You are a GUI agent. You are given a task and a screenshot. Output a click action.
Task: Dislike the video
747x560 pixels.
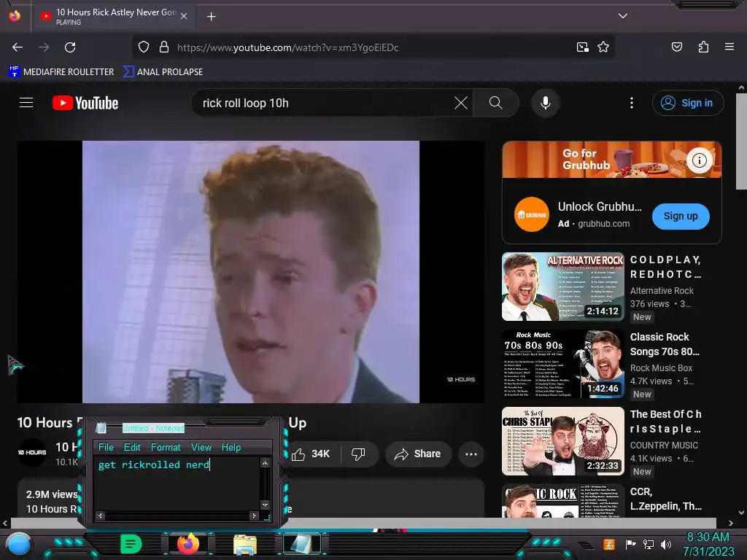point(358,454)
